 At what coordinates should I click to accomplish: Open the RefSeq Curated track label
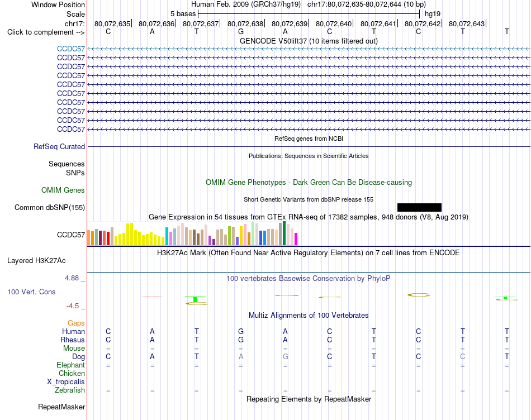tap(59, 146)
